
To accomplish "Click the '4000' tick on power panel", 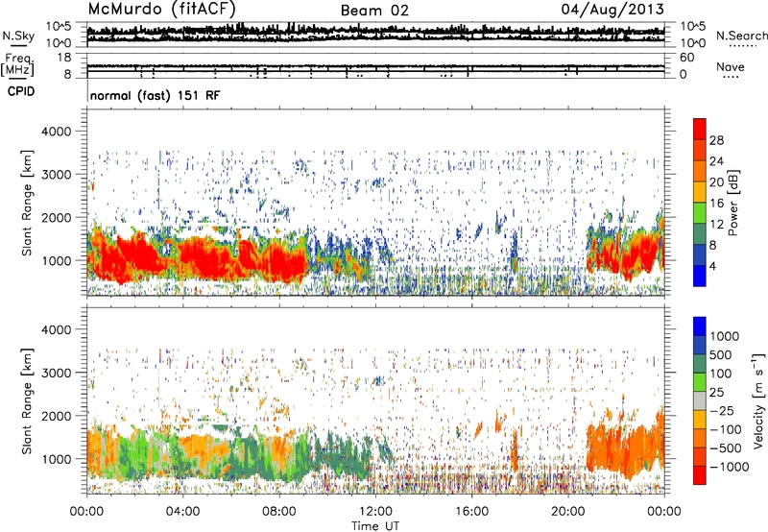I will pos(57,132).
